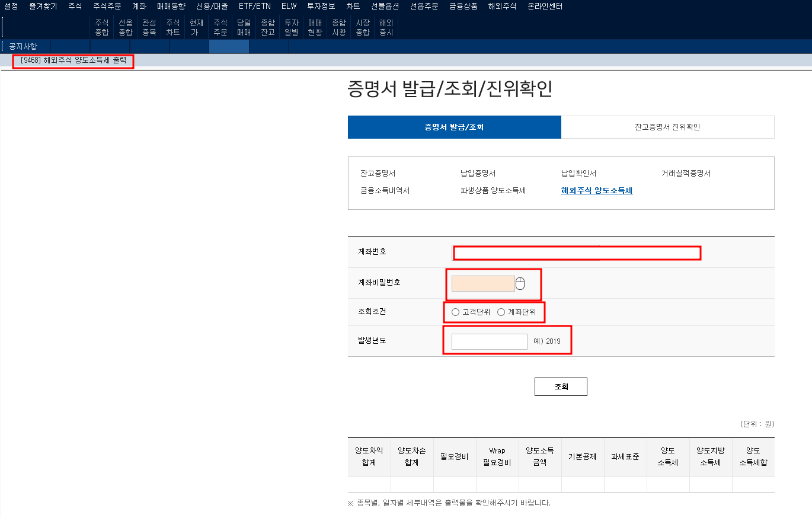Click the 기본공제 column header
The width and height of the screenshot is (812, 518).
click(x=583, y=457)
